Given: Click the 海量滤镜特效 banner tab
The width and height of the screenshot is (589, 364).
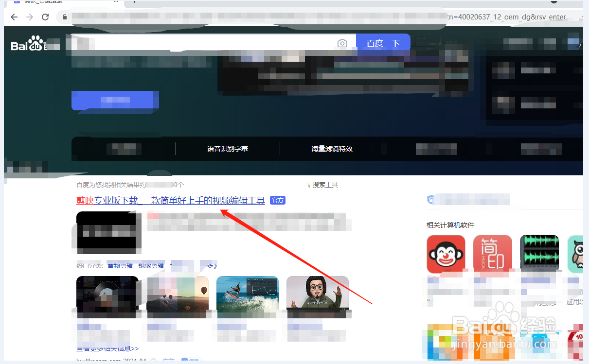Looking at the screenshot, I should click(332, 149).
